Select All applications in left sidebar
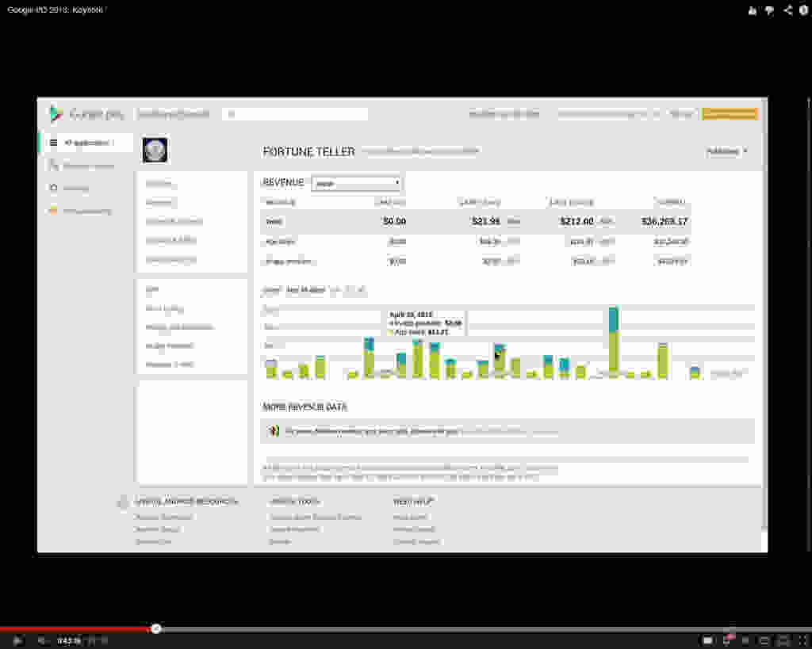 86,143
